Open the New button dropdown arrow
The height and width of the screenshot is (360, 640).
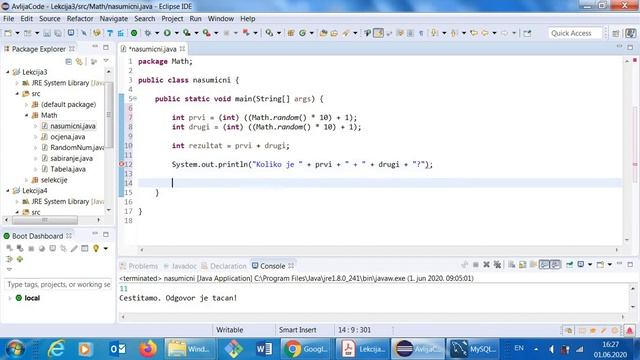coord(17,33)
